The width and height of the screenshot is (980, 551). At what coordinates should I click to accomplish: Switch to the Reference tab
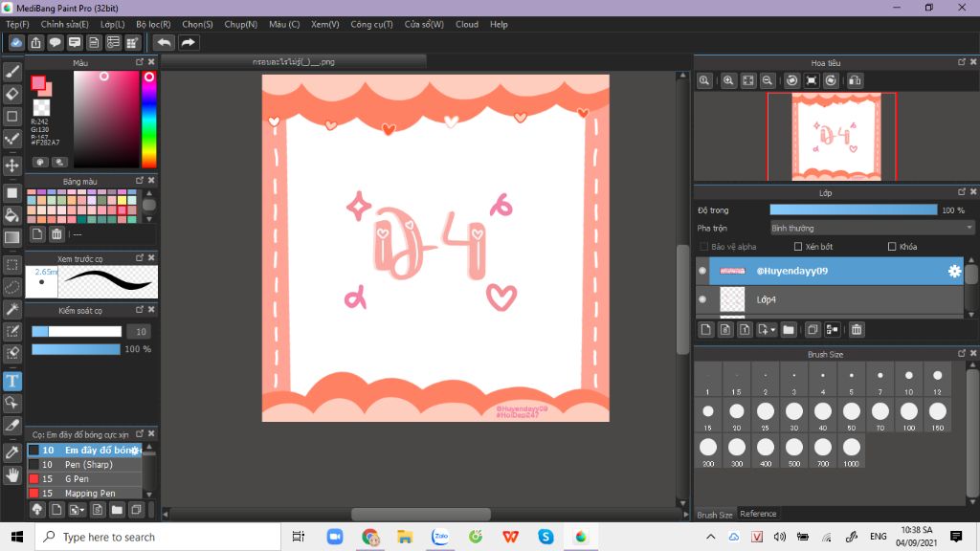pos(758,514)
